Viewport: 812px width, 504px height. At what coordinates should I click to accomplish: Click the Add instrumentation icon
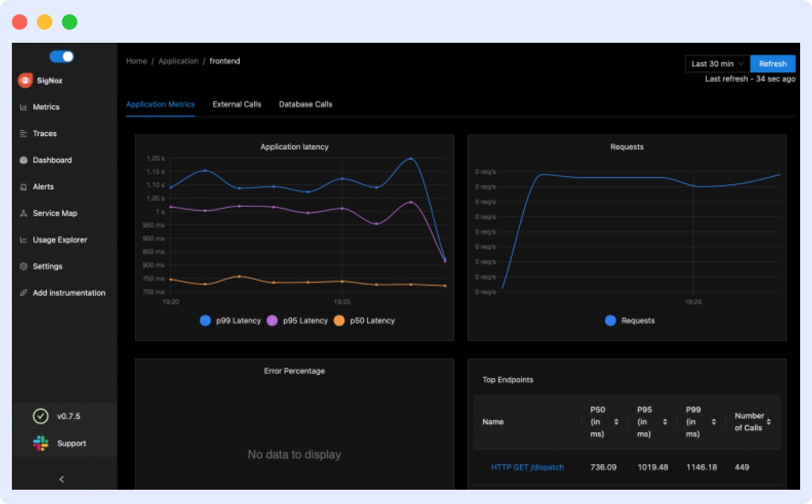click(24, 292)
